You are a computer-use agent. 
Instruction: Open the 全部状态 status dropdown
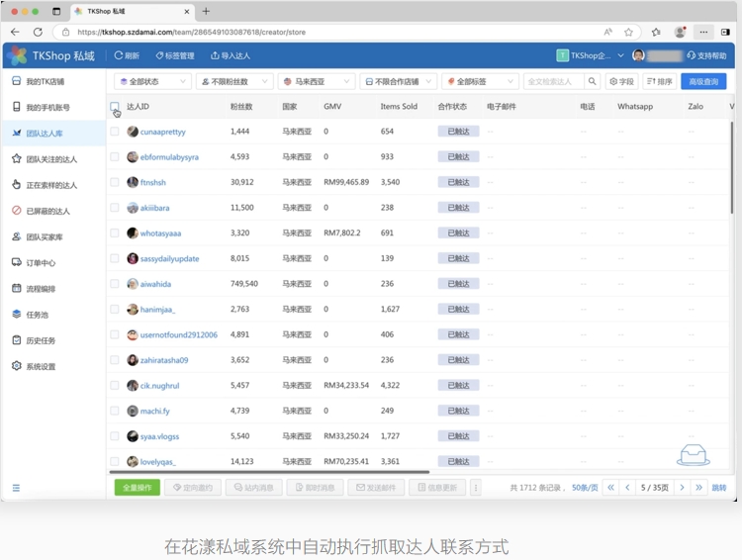click(x=152, y=81)
